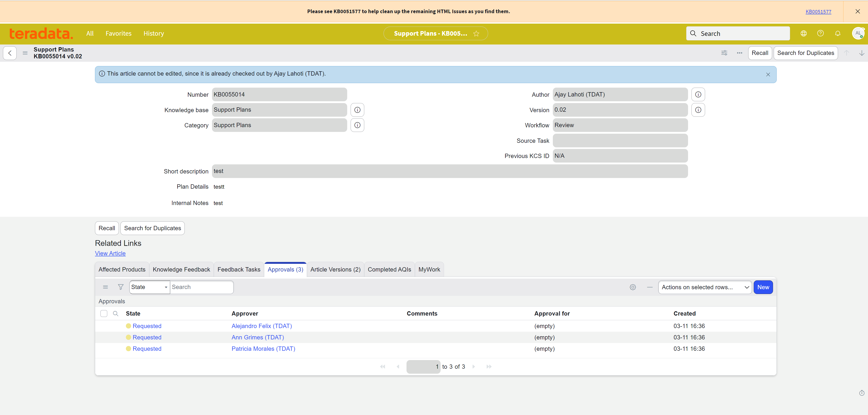Click the lower Recall button
Screen dimensions: 868x415
107,228
